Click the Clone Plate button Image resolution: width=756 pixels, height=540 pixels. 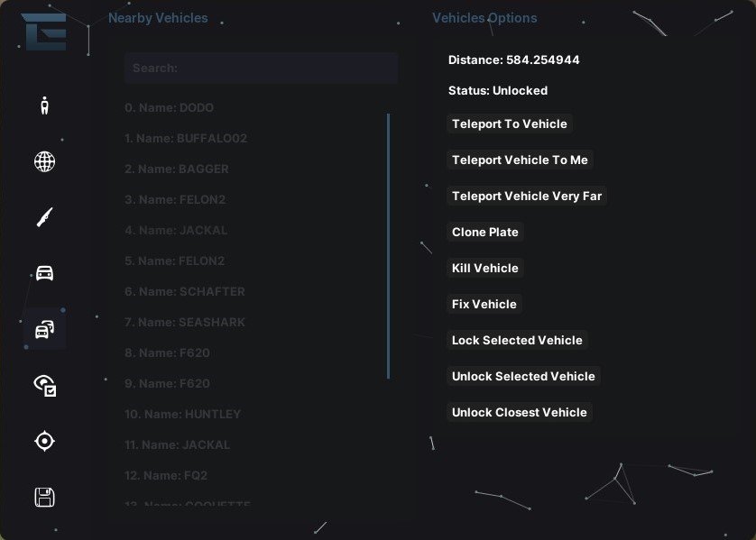point(484,232)
